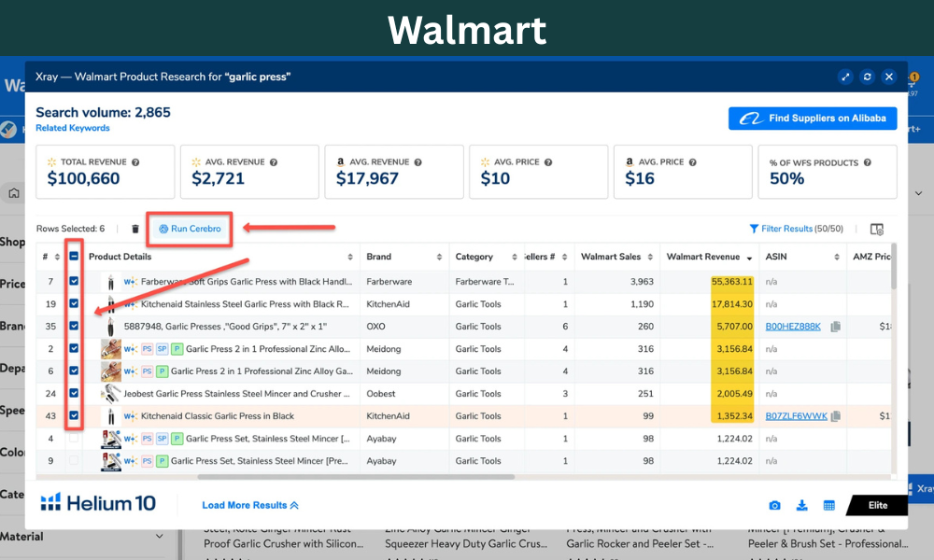Open the Farberware garlic press thumbnail
The height and width of the screenshot is (560, 934).
[111, 282]
